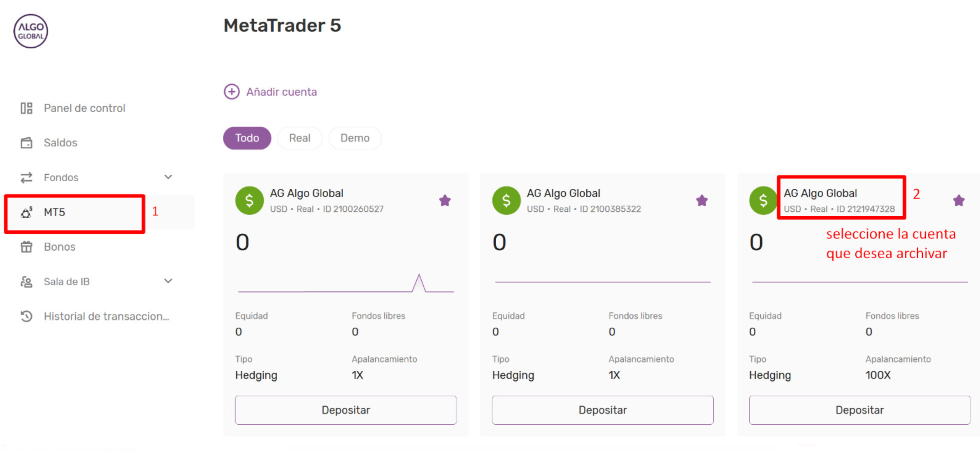
Task: Open Historial de transacciones menu item
Action: coord(107,316)
